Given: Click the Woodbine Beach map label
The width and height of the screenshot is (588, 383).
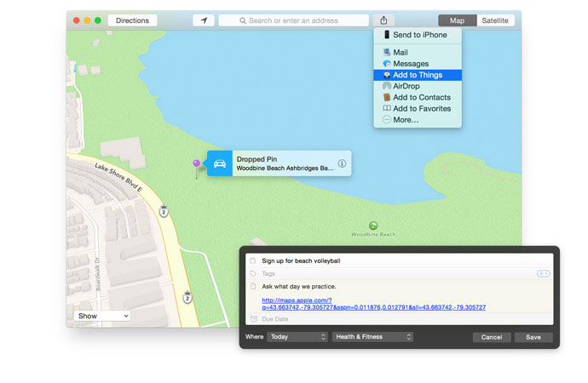Looking at the screenshot, I should 373,235.
